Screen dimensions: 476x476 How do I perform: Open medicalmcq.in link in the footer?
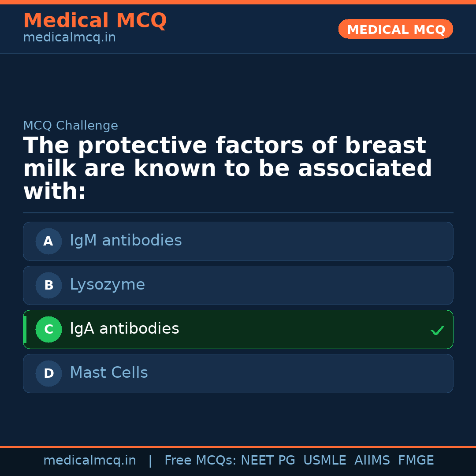[89, 461]
